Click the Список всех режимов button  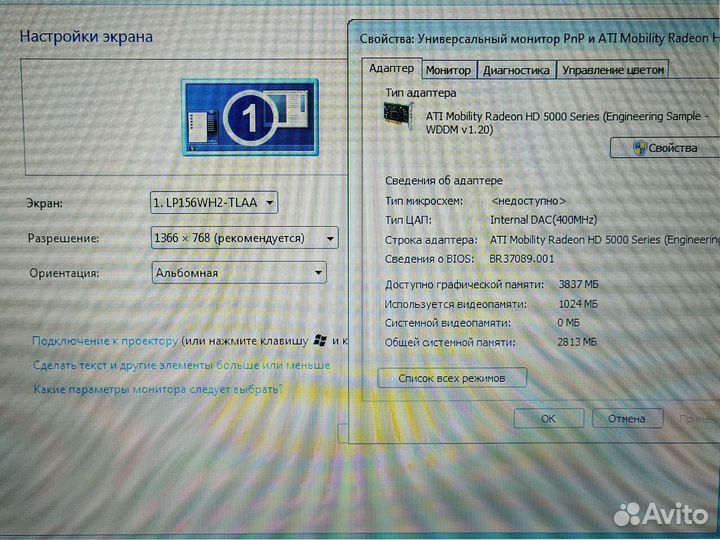point(452,378)
